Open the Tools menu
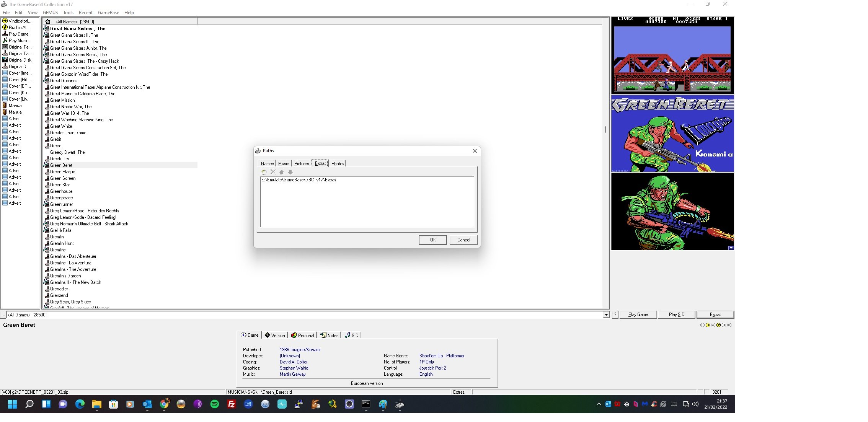Screen dimensions: 868x422 pyautogui.click(x=68, y=13)
